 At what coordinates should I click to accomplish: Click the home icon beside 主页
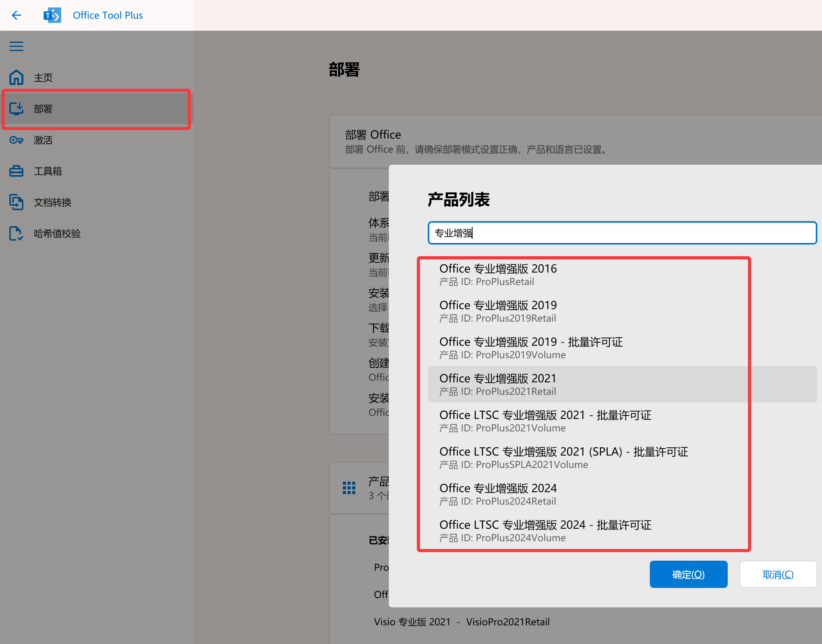point(16,77)
